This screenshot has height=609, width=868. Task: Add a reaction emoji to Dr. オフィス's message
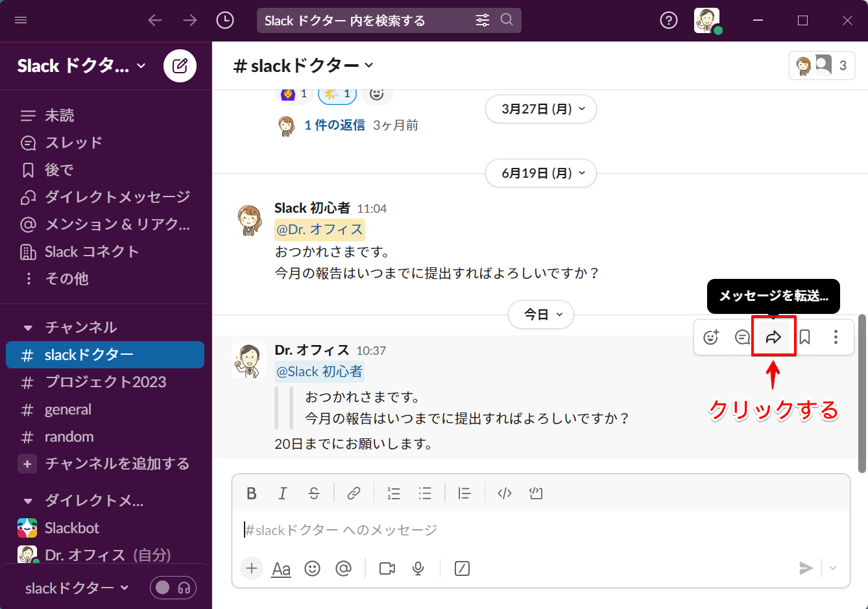click(x=711, y=337)
